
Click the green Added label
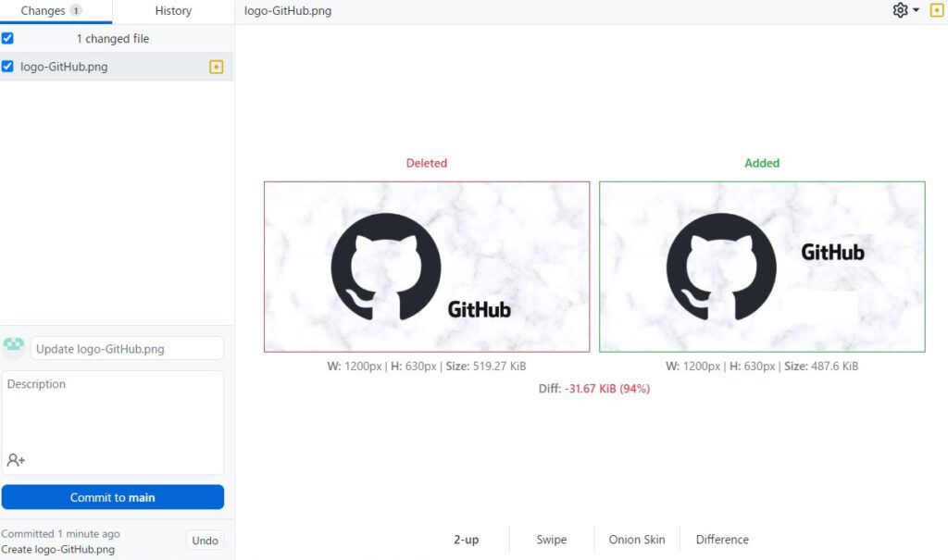762,163
